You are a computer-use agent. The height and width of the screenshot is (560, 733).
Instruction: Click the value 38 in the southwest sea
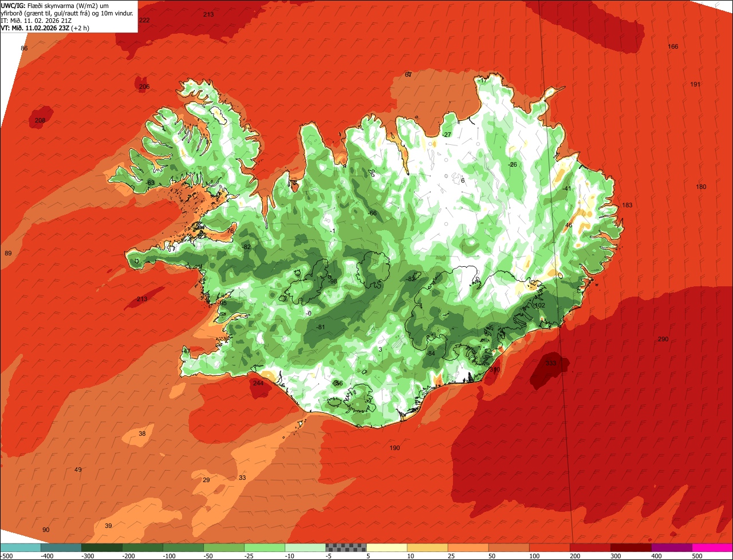pos(142,433)
